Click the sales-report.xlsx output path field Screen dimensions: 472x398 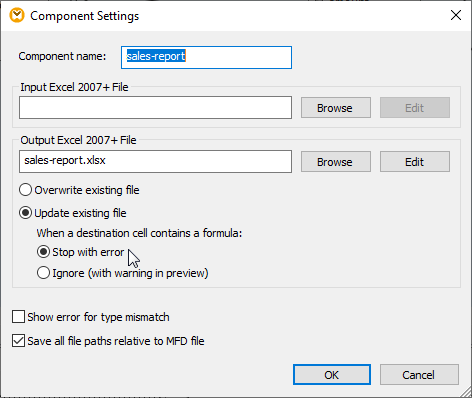point(155,161)
